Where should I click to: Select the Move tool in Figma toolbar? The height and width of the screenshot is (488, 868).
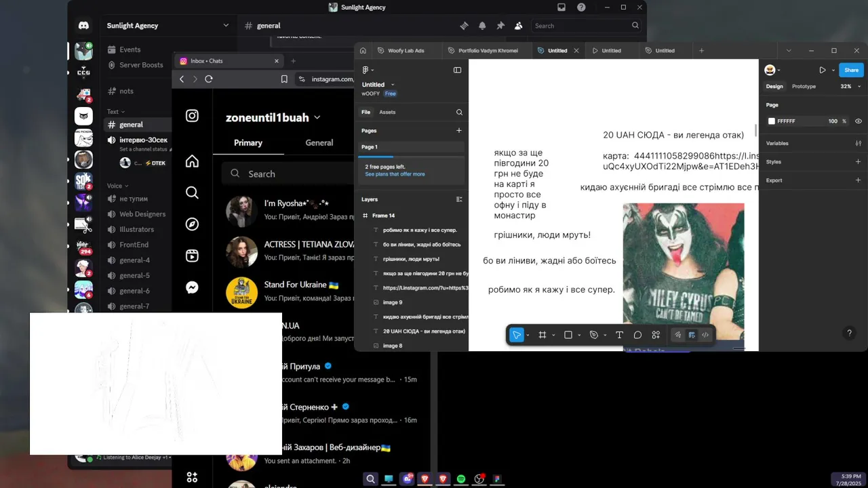click(517, 335)
